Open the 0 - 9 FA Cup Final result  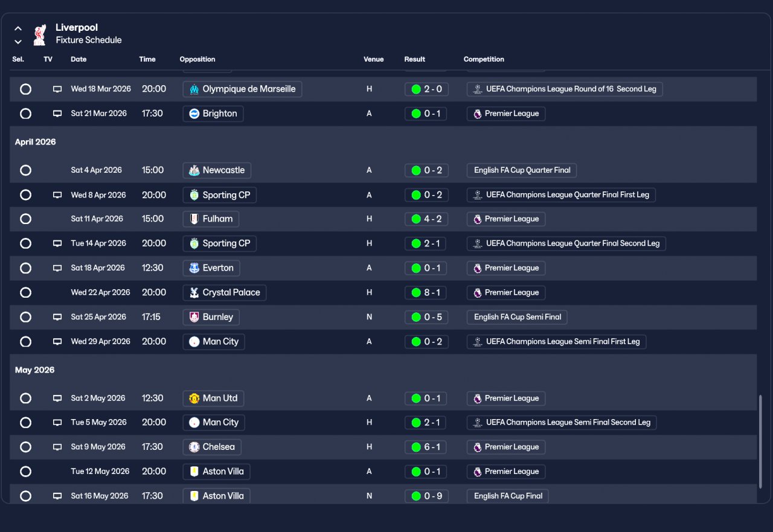426,496
